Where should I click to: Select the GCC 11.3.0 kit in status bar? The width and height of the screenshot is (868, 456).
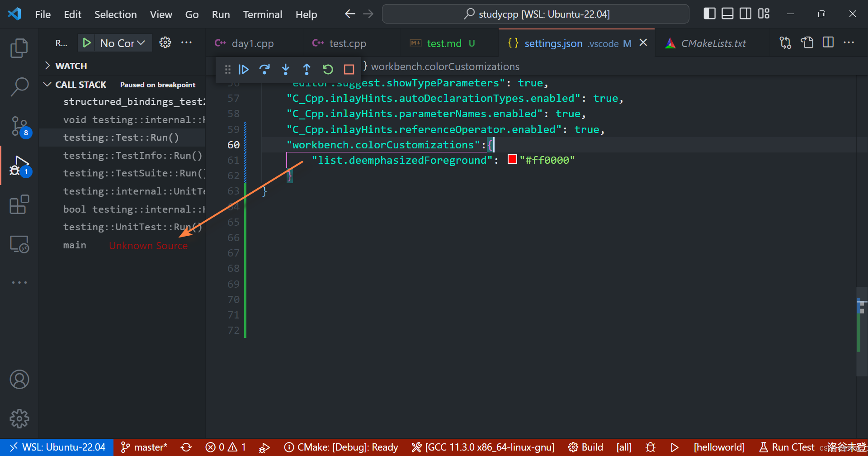pos(483,447)
